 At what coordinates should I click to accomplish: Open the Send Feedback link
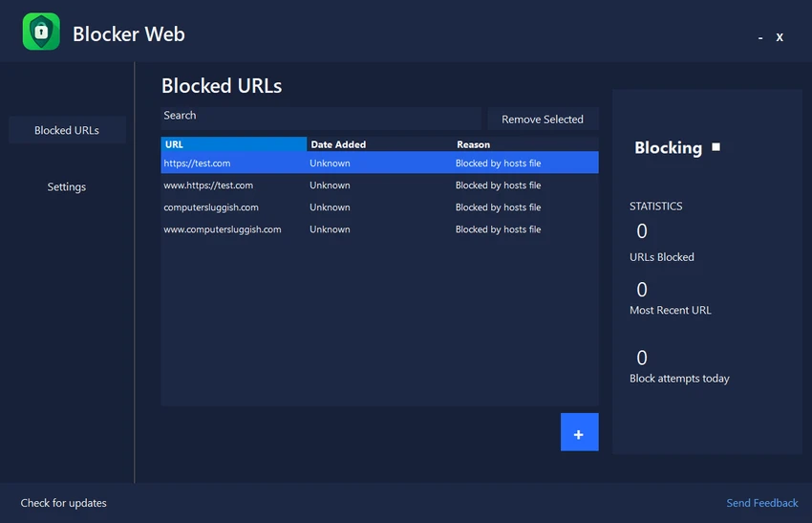click(761, 503)
